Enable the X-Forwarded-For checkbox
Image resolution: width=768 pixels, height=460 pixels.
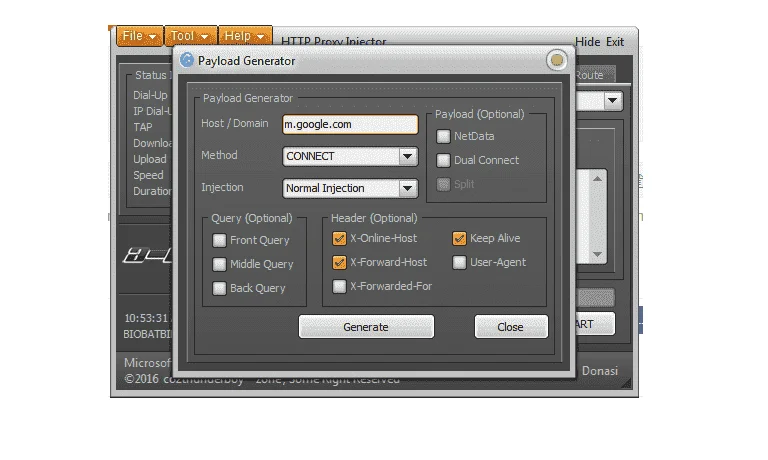point(339,286)
